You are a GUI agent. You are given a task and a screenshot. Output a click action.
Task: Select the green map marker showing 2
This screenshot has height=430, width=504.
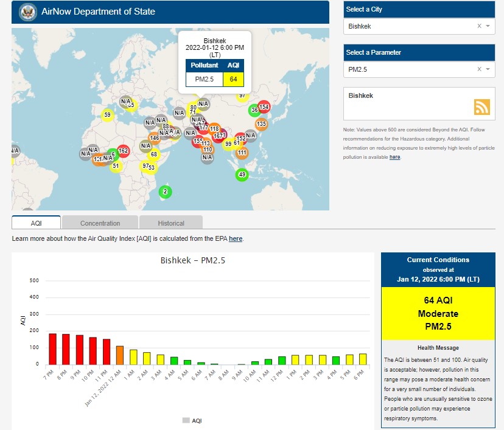164,192
